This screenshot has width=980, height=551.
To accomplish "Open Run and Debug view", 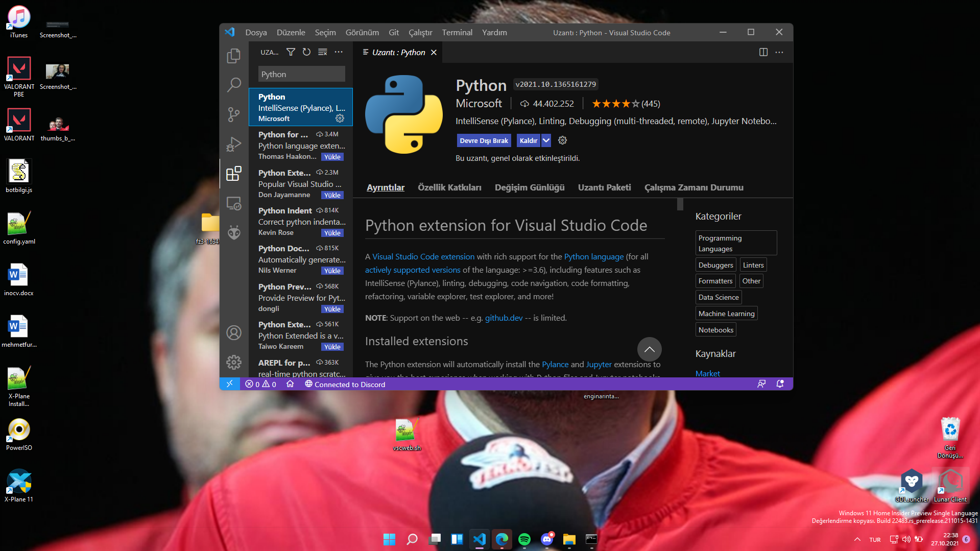I will [x=234, y=144].
